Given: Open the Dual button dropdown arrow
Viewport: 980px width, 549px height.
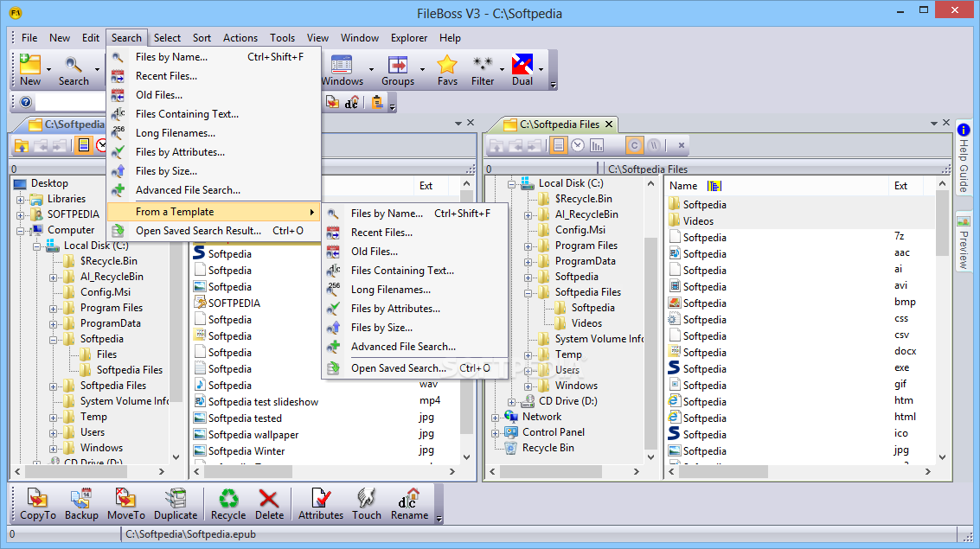Looking at the screenshot, I should click(x=541, y=69).
